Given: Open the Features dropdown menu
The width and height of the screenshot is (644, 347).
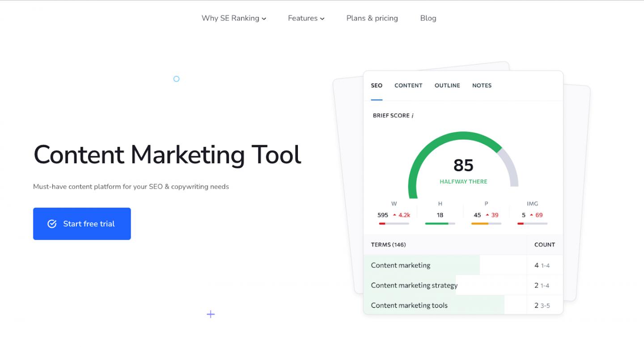Looking at the screenshot, I should pyautogui.click(x=306, y=18).
